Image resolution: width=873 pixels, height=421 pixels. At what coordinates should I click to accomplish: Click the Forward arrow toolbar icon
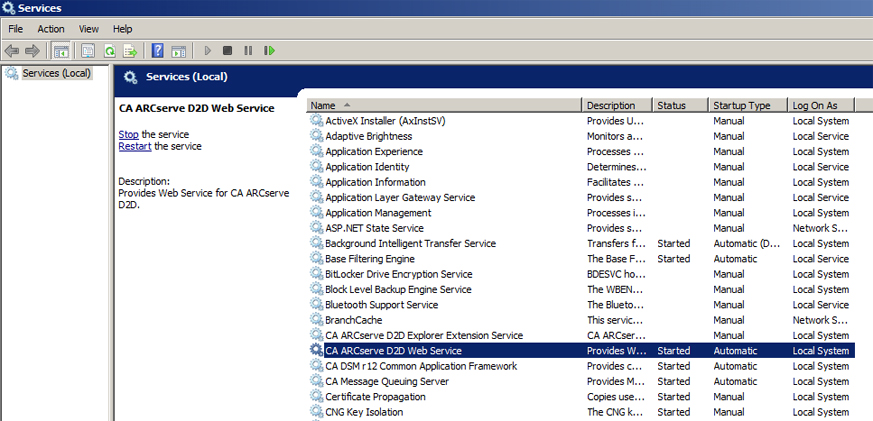[x=32, y=51]
